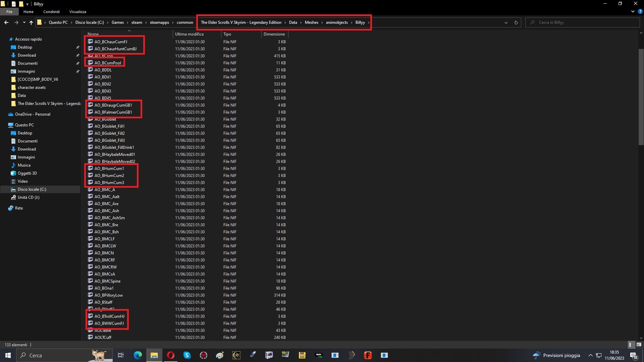Select Rete in the navigation pane

pyautogui.click(x=19, y=208)
